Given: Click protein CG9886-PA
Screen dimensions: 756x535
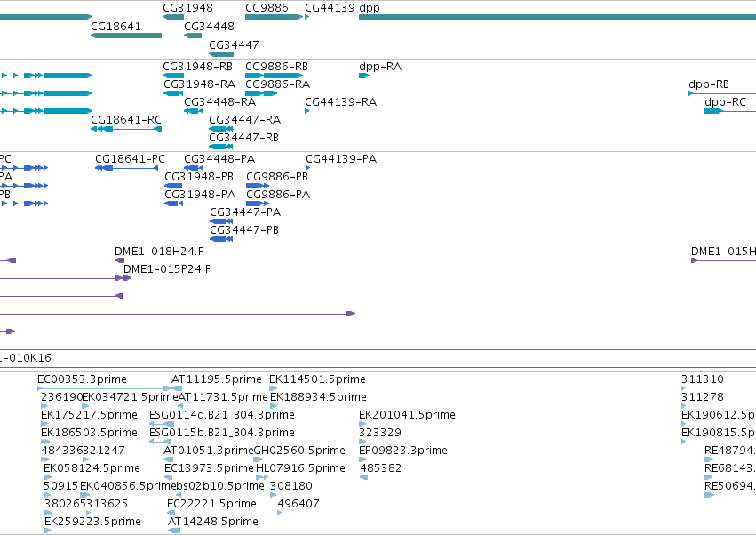Looking at the screenshot, I should [x=258, y=204].
